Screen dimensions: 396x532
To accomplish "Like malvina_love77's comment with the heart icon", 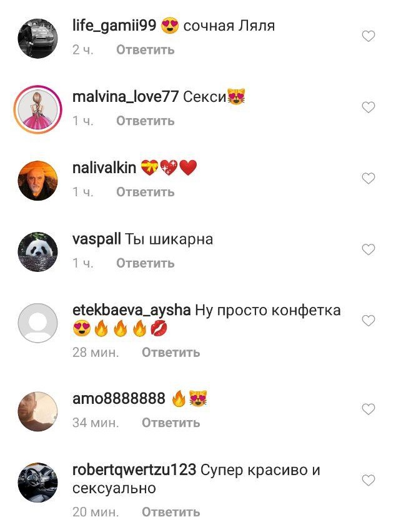I will (x=368, y=108).
